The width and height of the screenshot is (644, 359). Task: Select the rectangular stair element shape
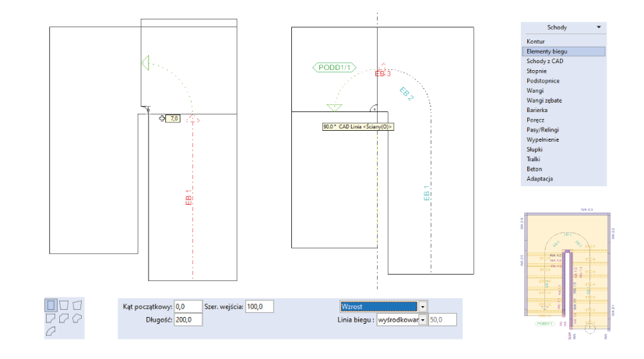[x=51, y=304]
